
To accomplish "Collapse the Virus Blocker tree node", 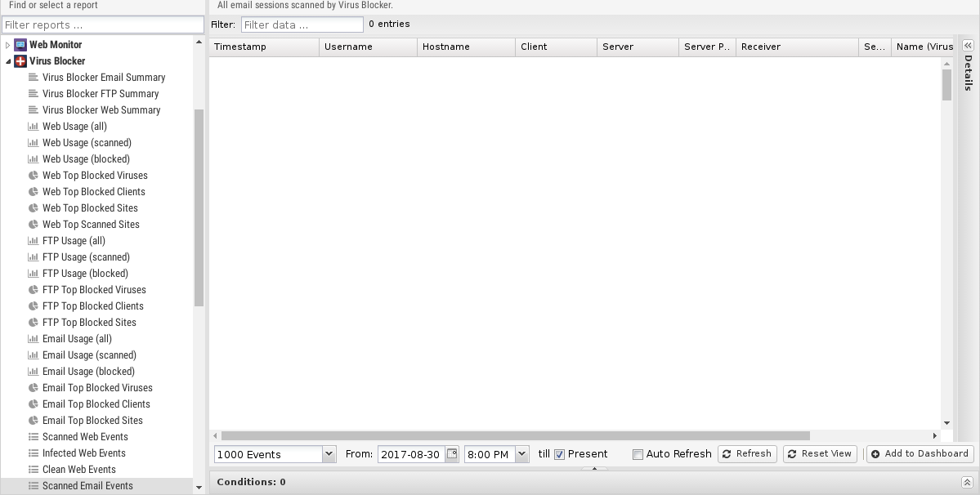I will click(x=7, y=61).
